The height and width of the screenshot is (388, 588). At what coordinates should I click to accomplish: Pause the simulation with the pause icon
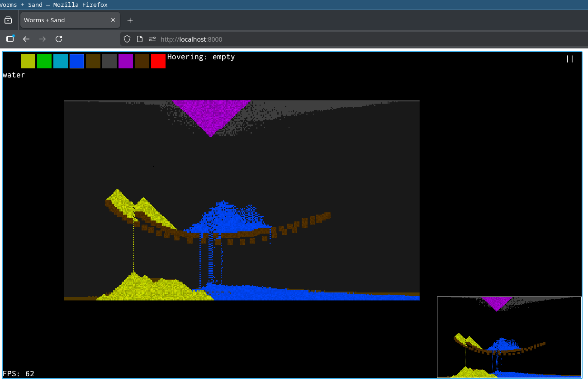(570, 59)
